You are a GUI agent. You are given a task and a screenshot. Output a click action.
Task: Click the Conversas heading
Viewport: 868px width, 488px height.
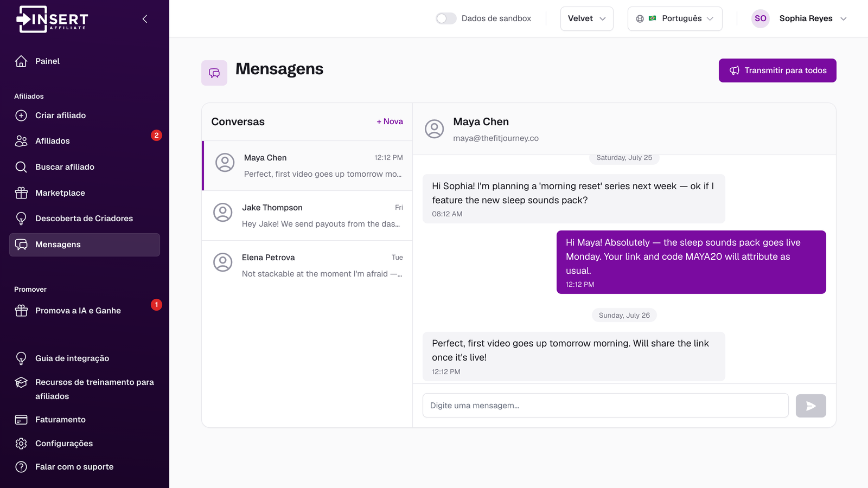[x=238, y=122]
